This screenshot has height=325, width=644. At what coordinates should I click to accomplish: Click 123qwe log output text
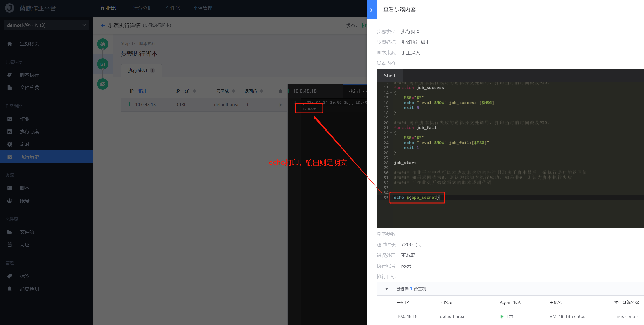coord(309,109)
